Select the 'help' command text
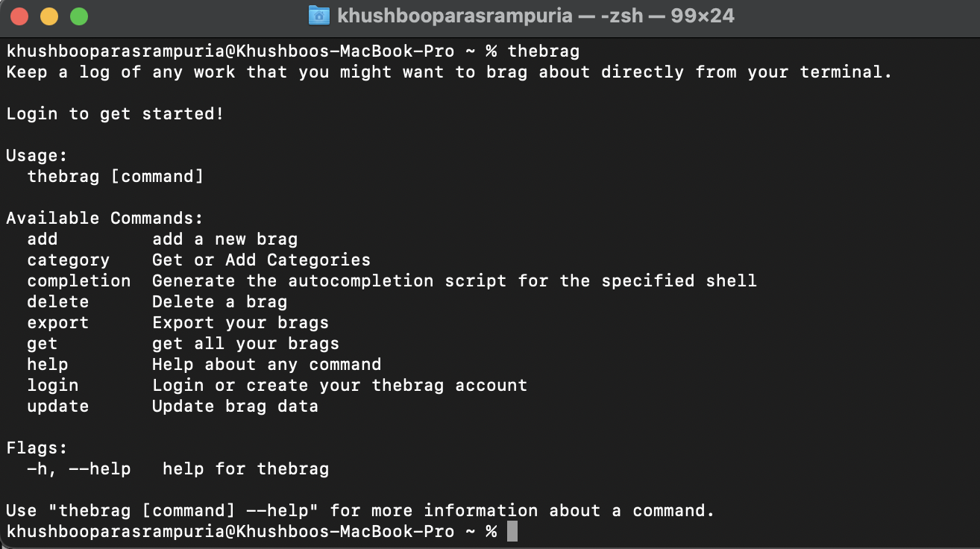Viewport: 980px width, 549px height. (47, 364)
